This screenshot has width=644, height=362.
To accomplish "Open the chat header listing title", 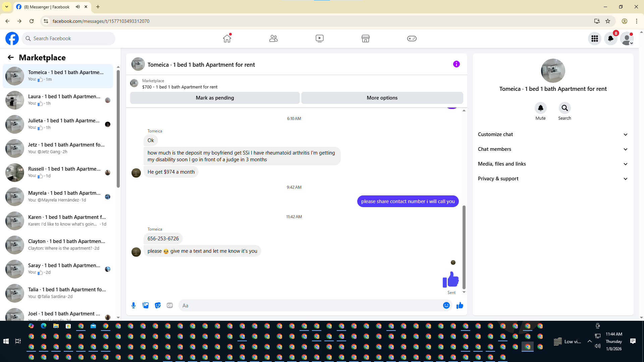I will 201,65.
